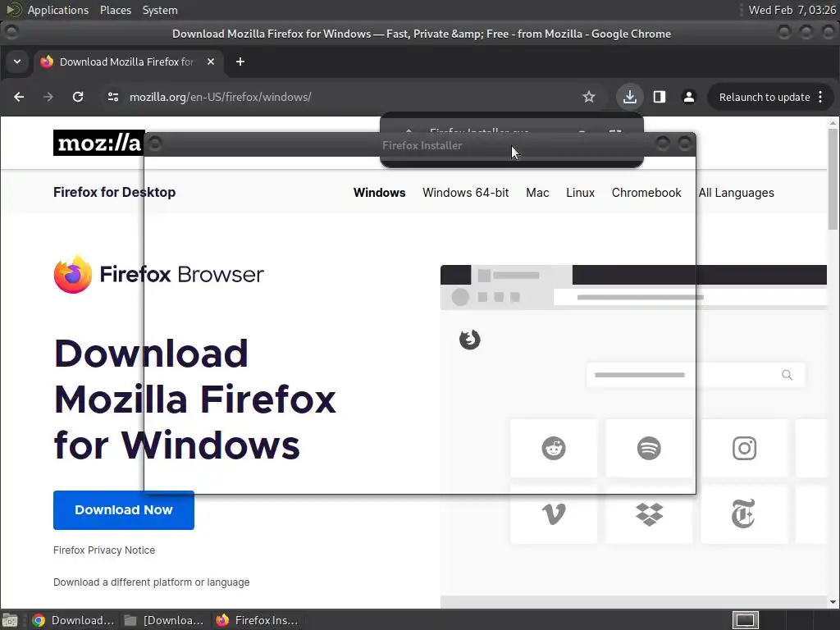Click the Dropbox tile in preview
The width and height of the screenshot is (840, 630).
pyautogui.click(x=649, y=514)
